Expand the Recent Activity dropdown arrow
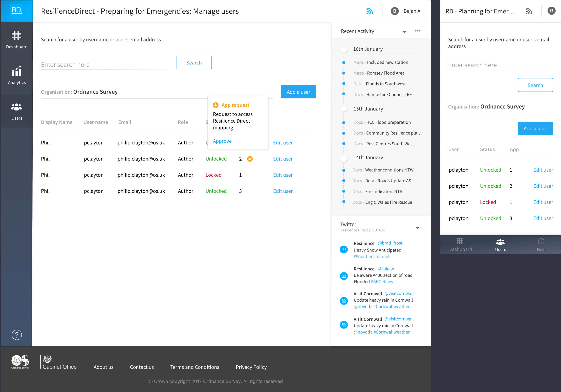Screen dimensions: 561x392 click(404, 32)
